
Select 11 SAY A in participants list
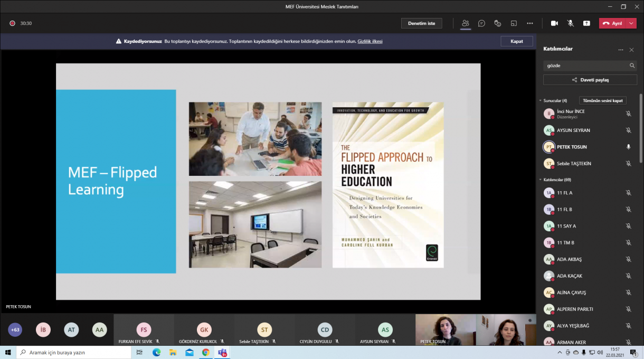(588, 226)
